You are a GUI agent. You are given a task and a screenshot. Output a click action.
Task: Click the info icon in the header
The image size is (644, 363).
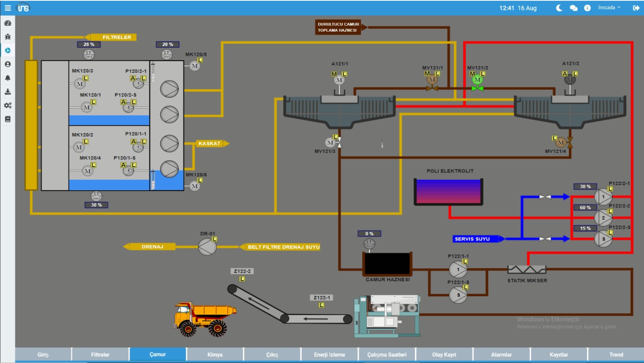[x=587, y=8]
